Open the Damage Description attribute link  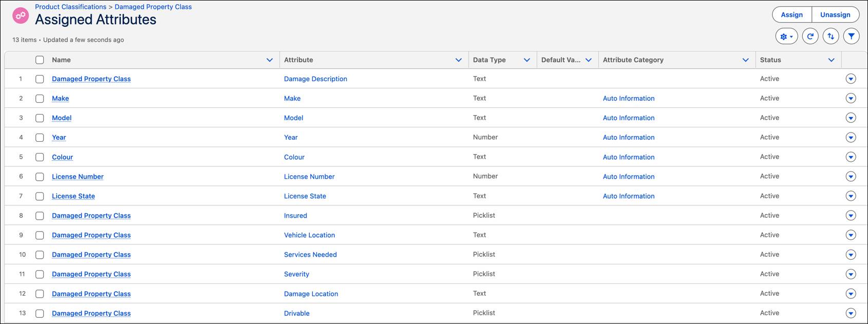coord(315,79)
